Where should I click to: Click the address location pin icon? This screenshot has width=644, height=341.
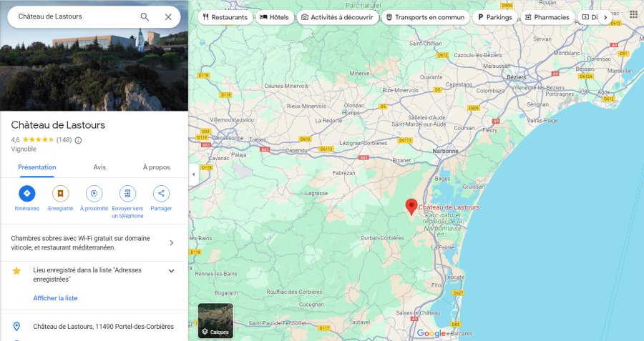coord(16,327)
